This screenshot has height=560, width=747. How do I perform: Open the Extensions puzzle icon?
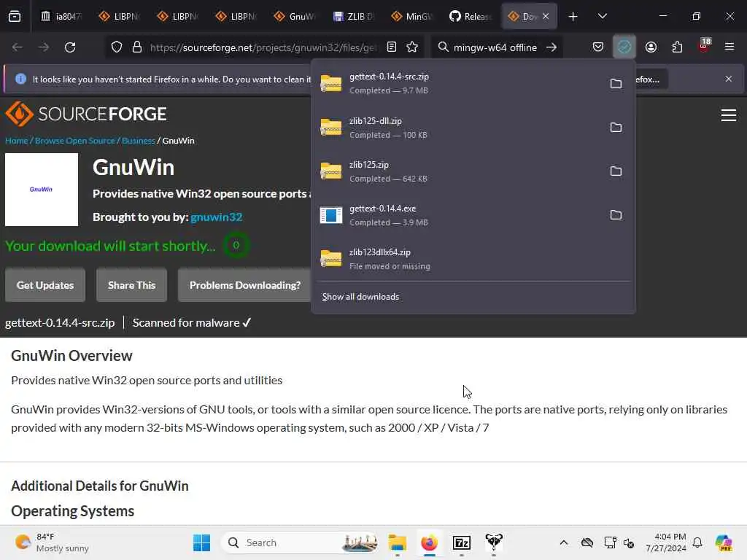pyautogui.click(x=677, y=47)
